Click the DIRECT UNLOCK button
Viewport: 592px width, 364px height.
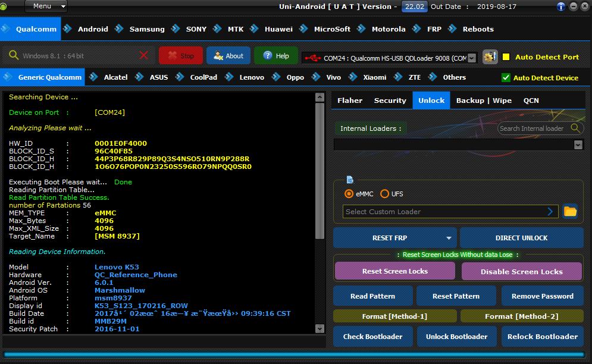click(521, 238)
